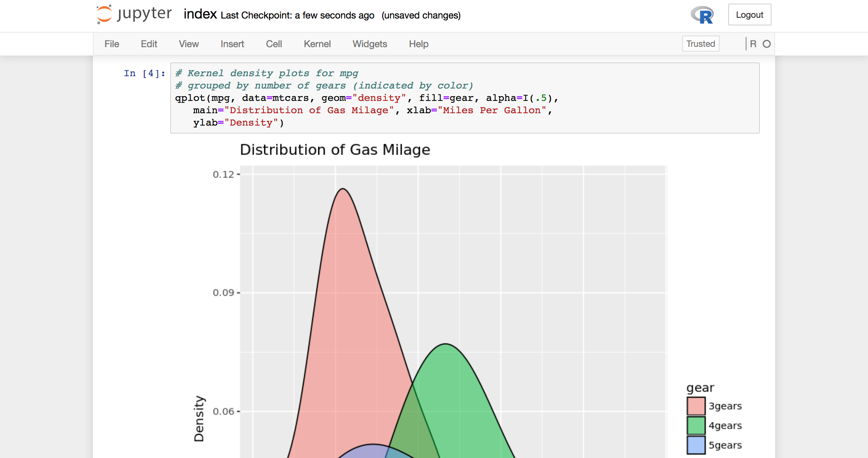Click the ylab="Density" code line

point(238,123)
